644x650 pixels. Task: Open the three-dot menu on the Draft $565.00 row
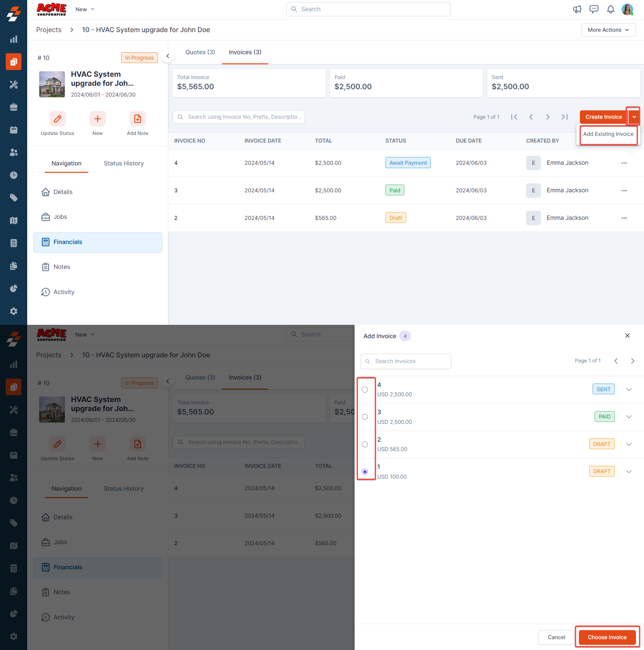[x=624, y=218]
